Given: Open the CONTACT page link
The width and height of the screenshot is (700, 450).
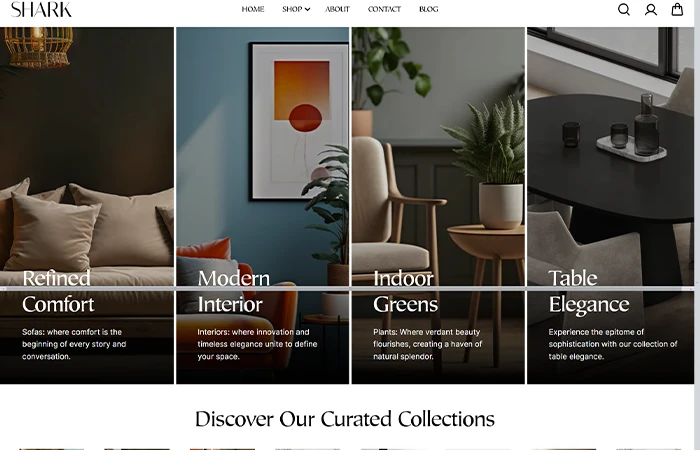Looking at the screenshot, I should 384,9.
